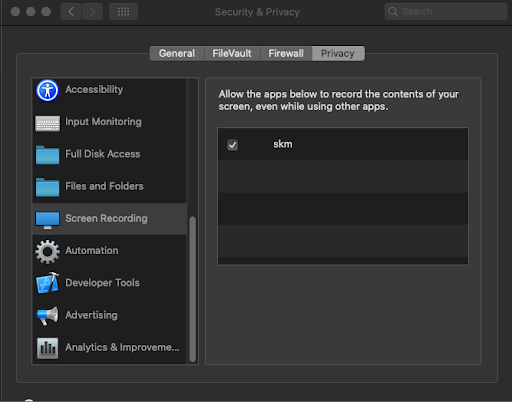The image size is (512, 402).
Task: Select the skm app name
Action: (283, 144)
